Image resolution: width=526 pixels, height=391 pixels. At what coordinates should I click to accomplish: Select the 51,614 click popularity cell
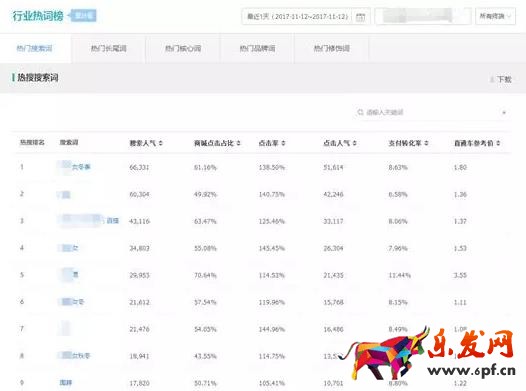(333, 167)
